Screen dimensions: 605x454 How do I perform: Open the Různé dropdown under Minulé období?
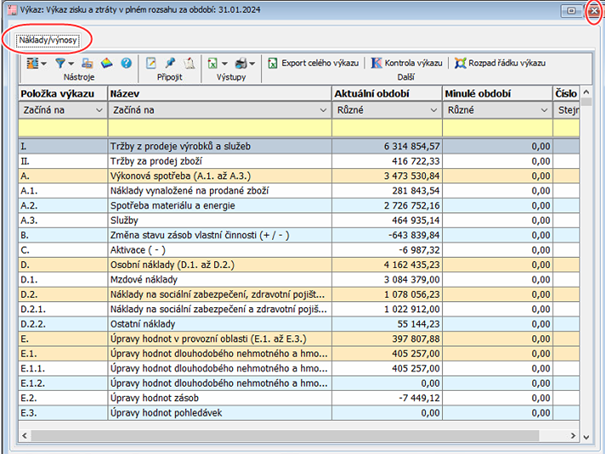point(544,111)
